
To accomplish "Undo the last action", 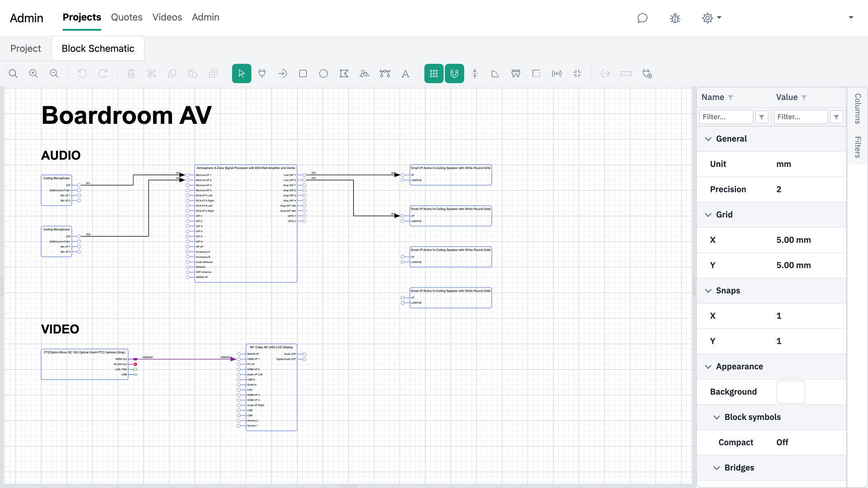I will 82,74.
